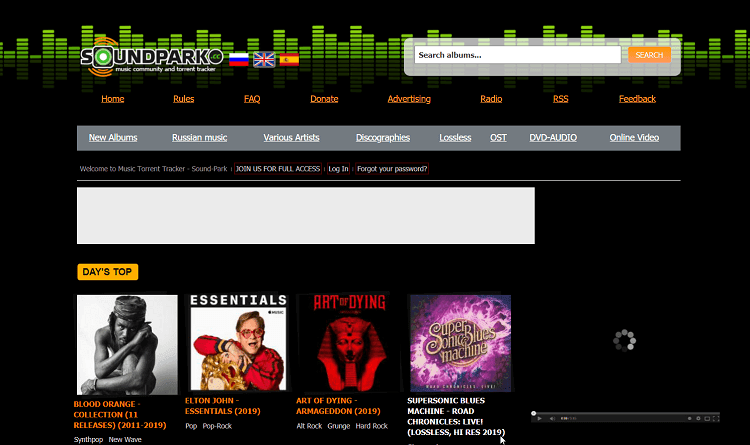Click the gray advertisement banner

[306, 215]
